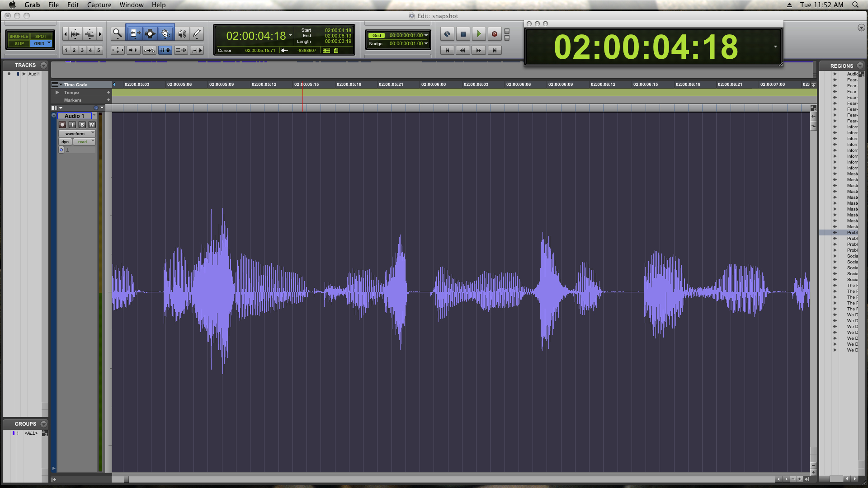The width and height of the screenshot is (868, 488).
Task: Toggle Insertion Follows Playback button
Action: tap(197, 50)
